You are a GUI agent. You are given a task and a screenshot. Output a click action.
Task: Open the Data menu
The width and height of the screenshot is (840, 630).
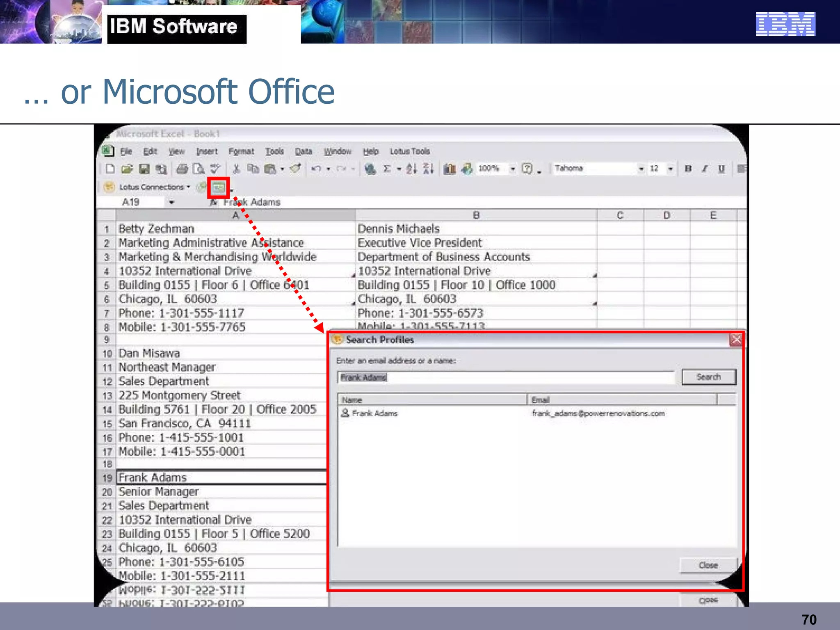click(x=304, y=151)
